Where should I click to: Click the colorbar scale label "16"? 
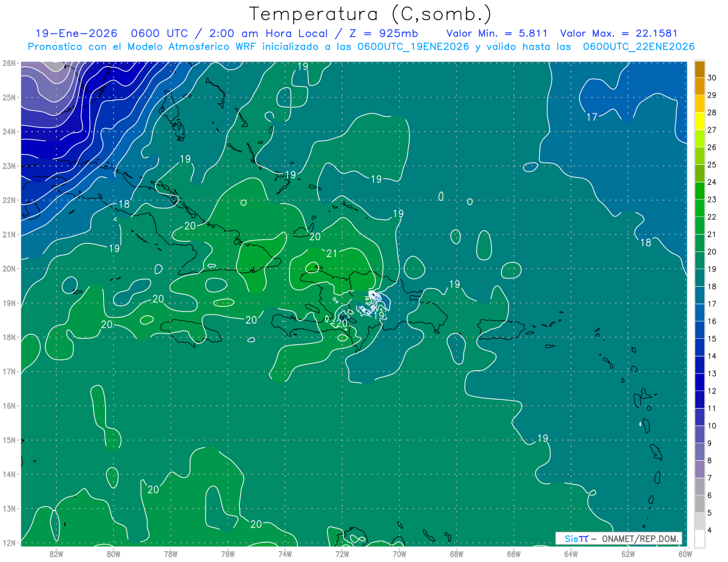(x=712, y=321)
